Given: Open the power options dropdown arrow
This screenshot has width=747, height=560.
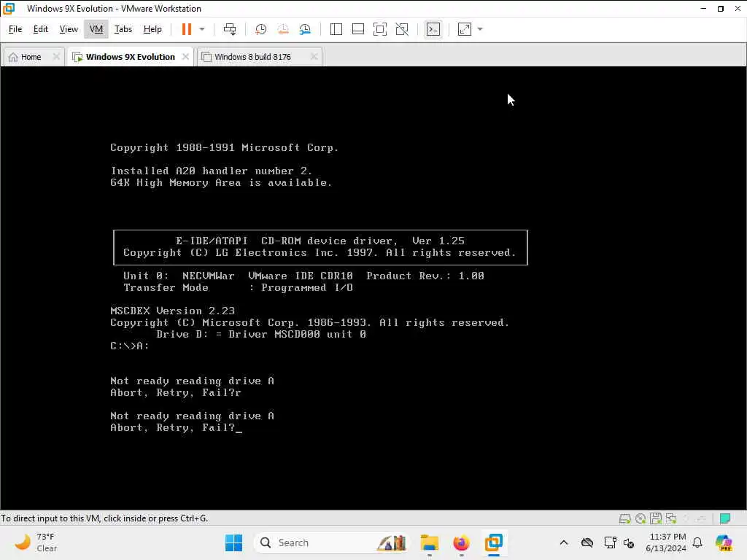Looking at the screenshot, I should point(202,29).
